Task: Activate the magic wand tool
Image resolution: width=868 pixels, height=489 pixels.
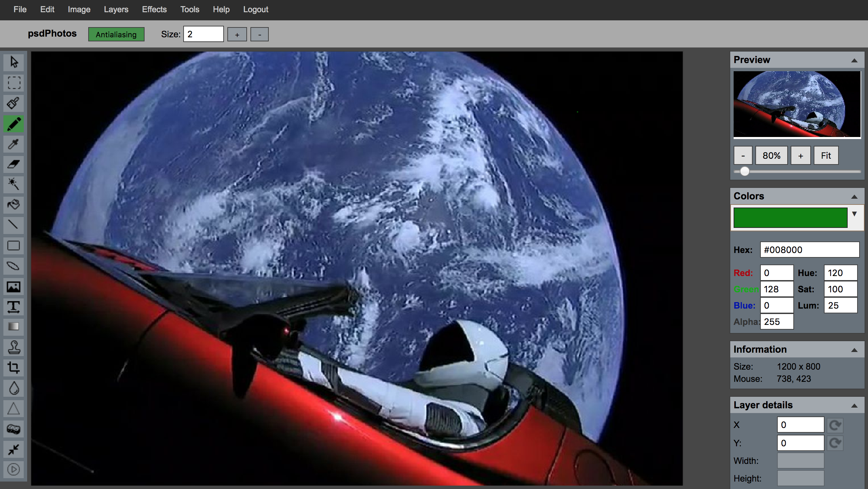Action: tap(14, 184)
